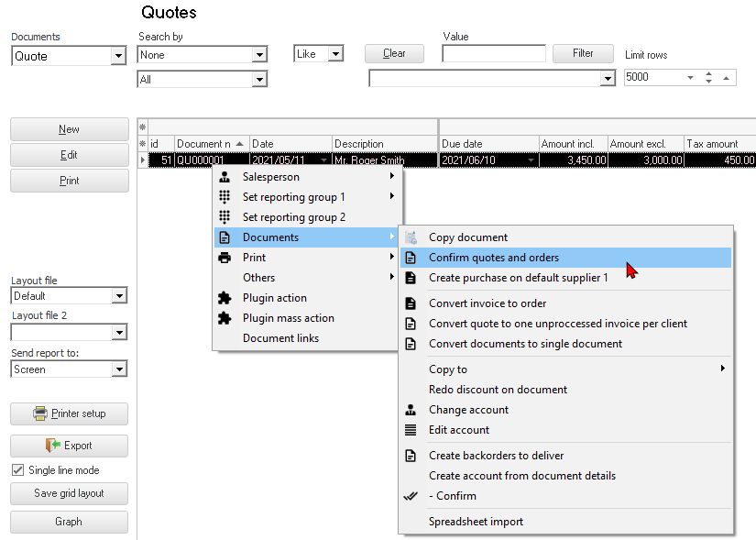
Task: Increase Limit rows using the up stepper arrow
Action: (x=708, y=73)
